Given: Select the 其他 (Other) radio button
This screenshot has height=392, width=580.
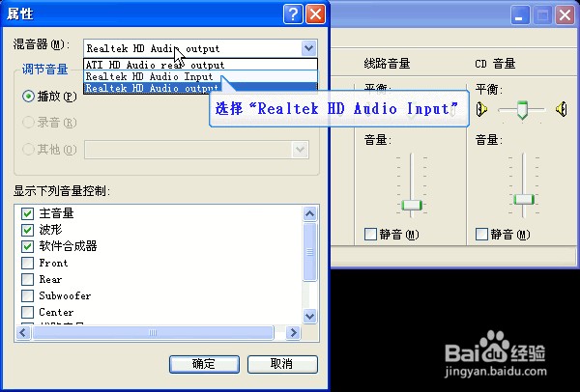Looking at the screenshot, I should tap(28, 150).
